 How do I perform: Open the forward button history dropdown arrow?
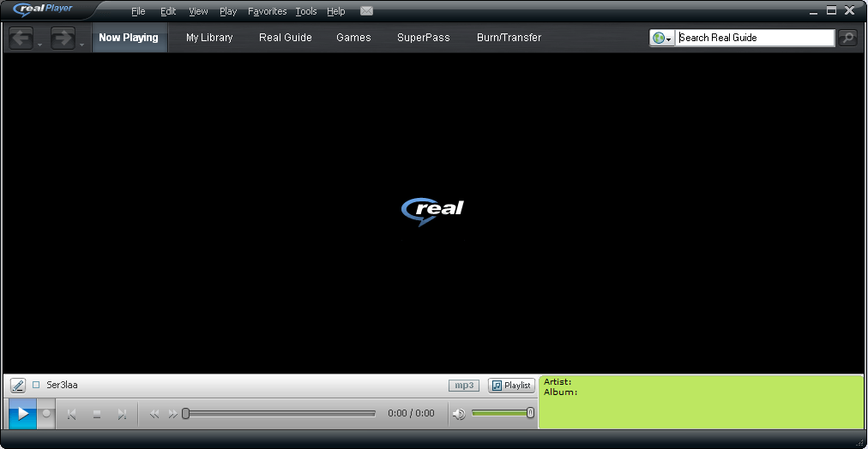pyautogui.click(x=81, y=45)
